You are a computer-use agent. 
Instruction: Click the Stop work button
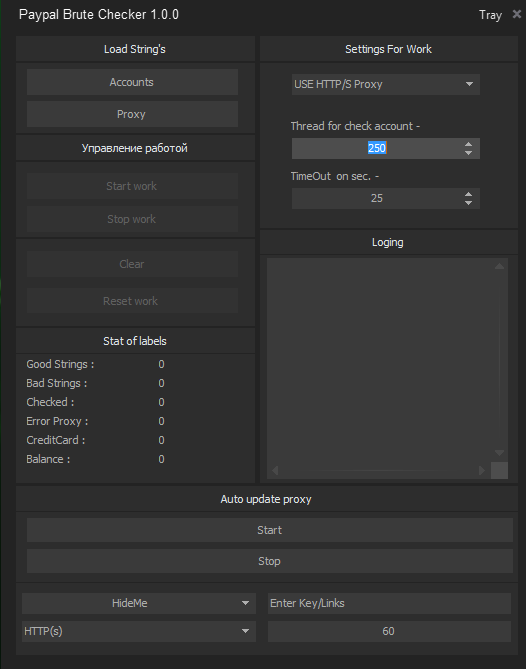[x=132, y=219]
